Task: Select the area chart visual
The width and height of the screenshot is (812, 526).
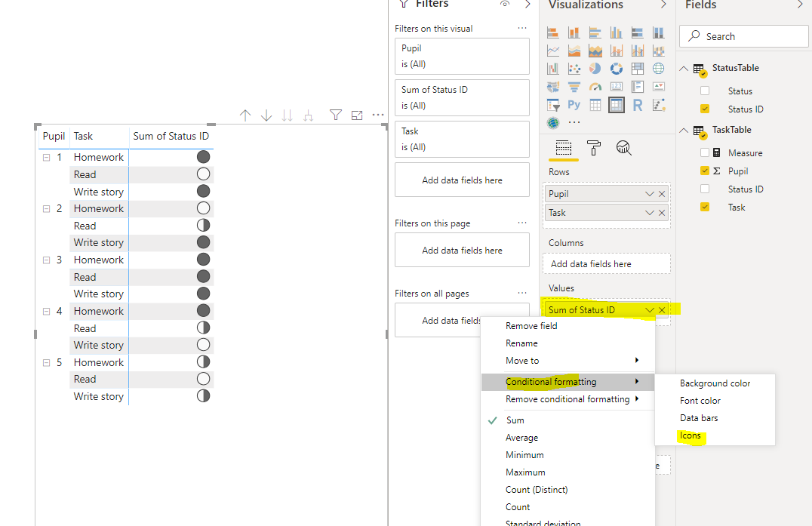Action: [574, 51]
